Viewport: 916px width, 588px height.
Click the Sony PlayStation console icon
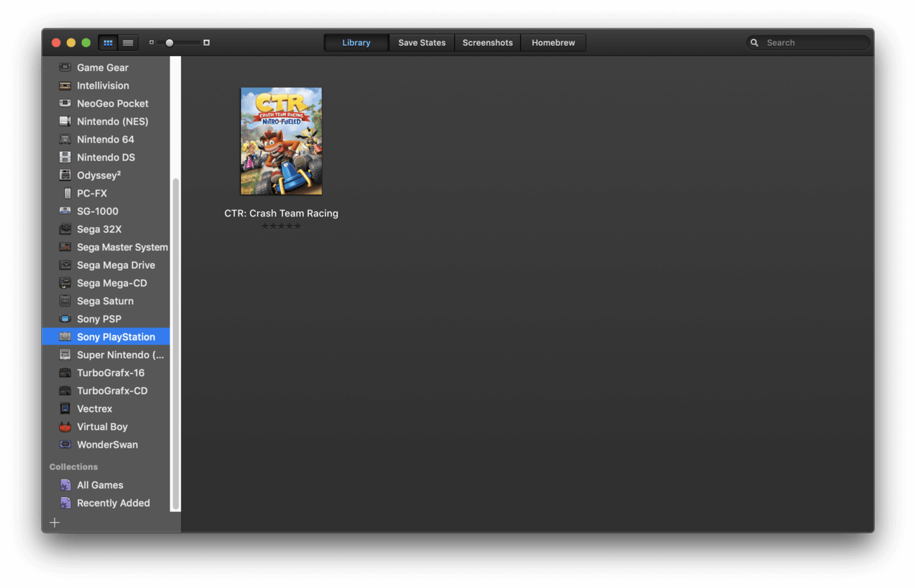click(x=65, y=337)
